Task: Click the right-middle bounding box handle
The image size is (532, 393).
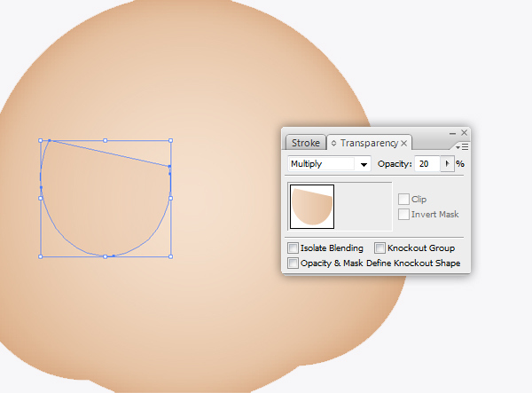Action: click(x=170, y=198)
